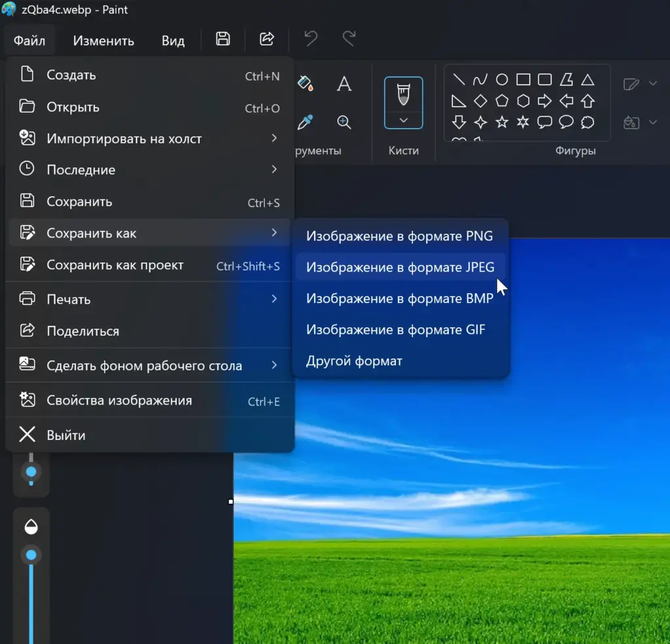Click the Redo arrow icon
670x644 pixels.
[349, 39]
